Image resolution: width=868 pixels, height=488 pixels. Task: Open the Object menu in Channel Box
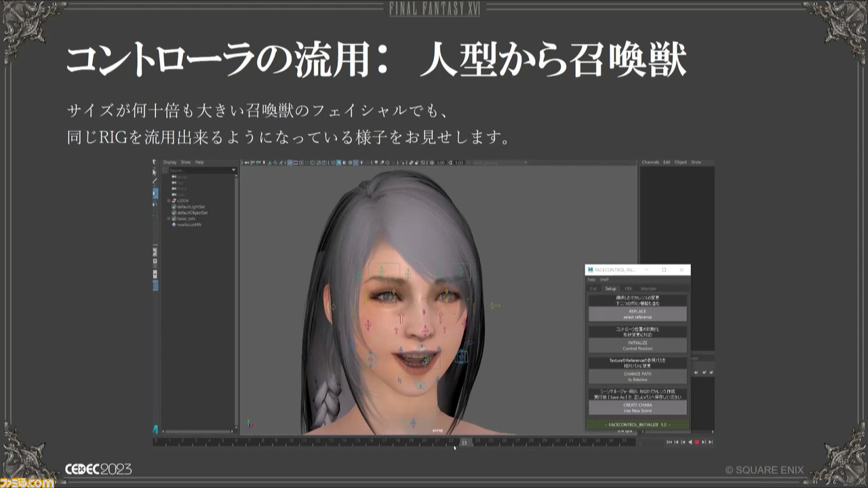tap(681, 163)
